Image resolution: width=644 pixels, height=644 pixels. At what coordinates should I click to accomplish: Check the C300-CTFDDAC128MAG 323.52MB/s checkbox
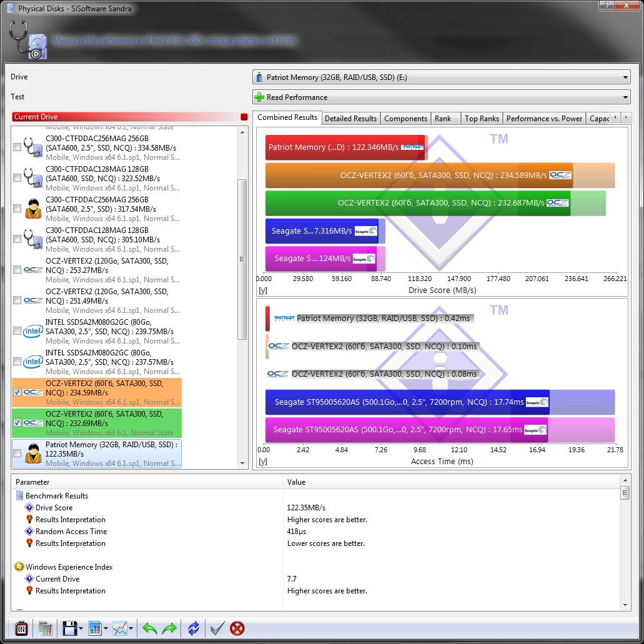tap(17, 178)
